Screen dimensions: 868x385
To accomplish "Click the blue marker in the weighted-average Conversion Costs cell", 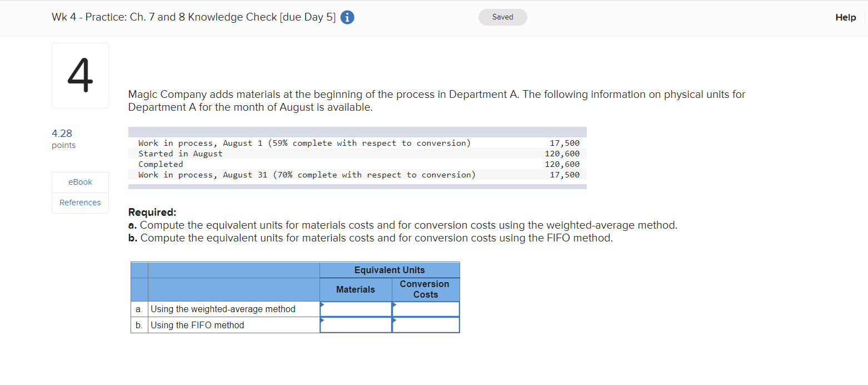I will pyautogui.click(x=395, y=305).
